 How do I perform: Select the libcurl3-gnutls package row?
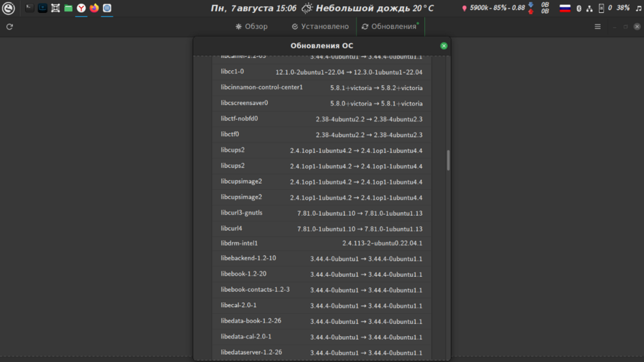click(321, 213)
